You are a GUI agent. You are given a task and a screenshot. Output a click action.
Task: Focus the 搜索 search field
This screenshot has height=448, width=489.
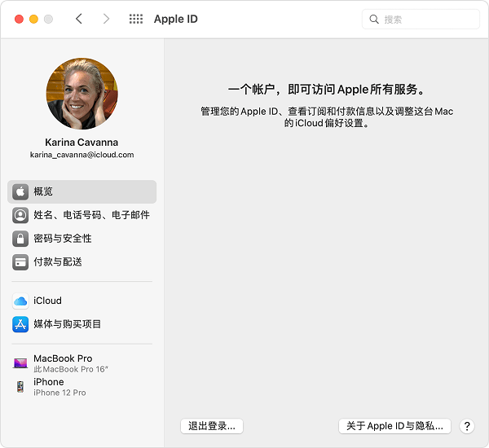pos(421,20)
